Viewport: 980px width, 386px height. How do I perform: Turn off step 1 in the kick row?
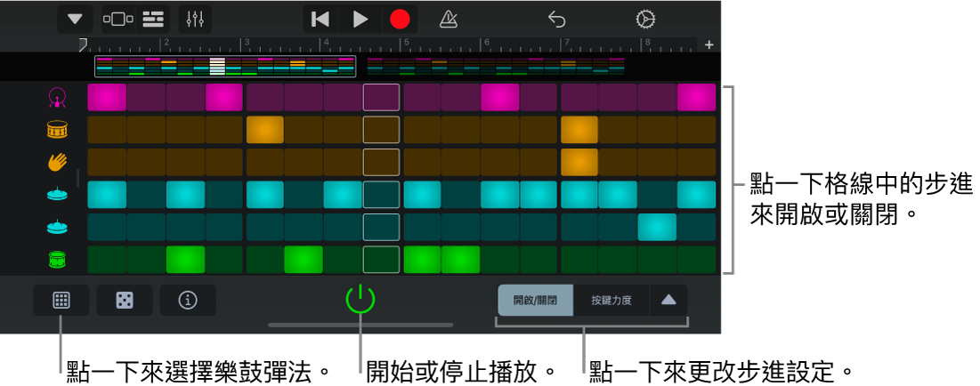pos(107,98)
